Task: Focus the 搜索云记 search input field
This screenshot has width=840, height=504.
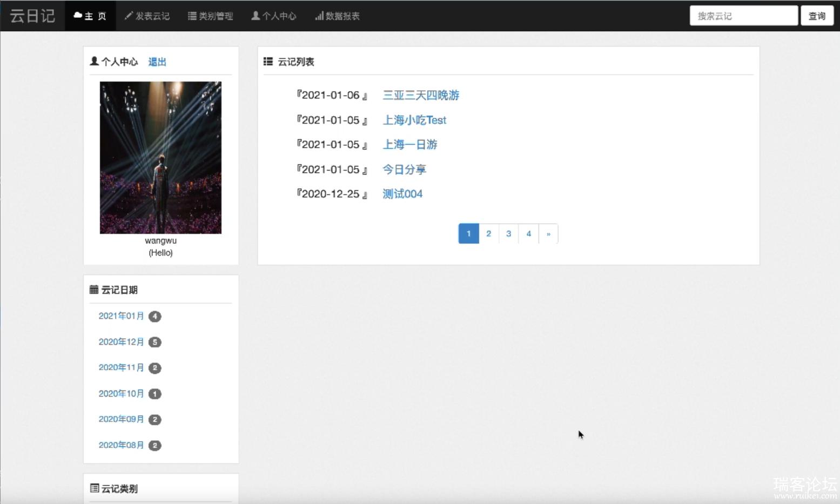Action: coord(743,16)
